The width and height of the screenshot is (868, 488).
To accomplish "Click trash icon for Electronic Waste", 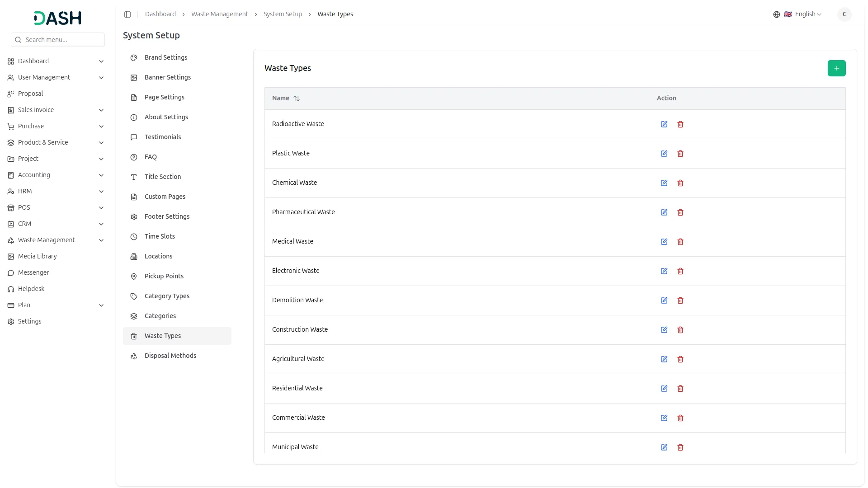I will click(x=680, y=271).
